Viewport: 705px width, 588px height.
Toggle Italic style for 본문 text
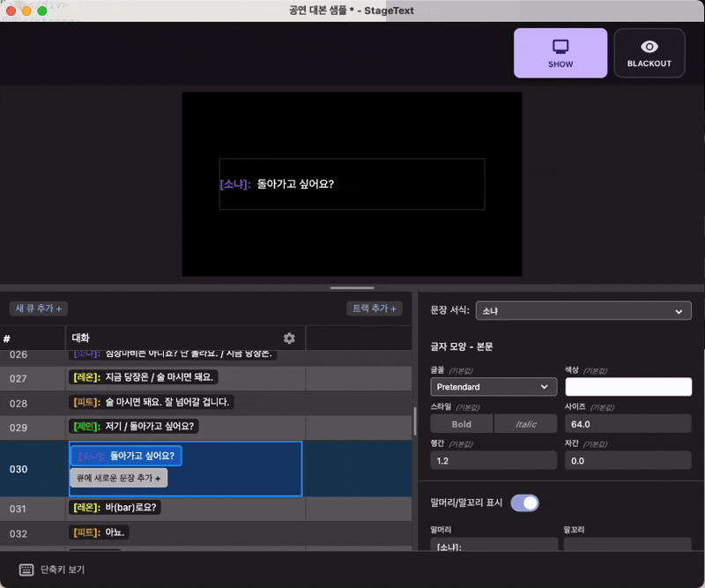pos(526,423)
